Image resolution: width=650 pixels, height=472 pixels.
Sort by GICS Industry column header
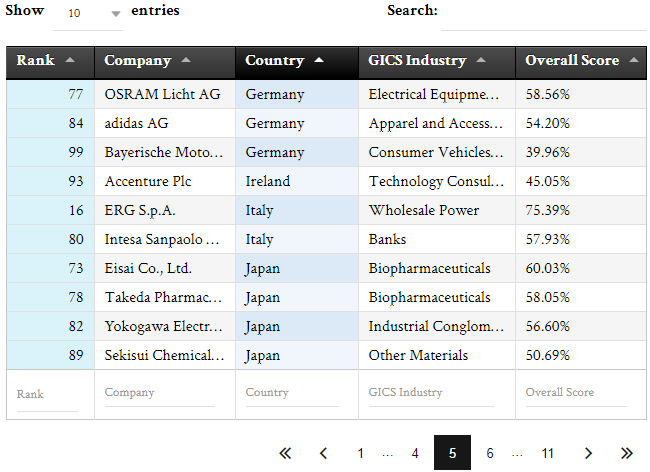(437, 62)
